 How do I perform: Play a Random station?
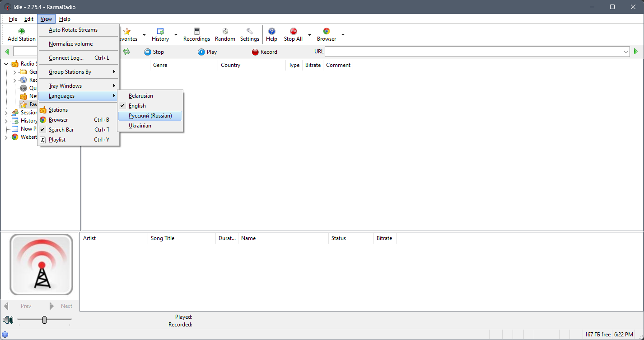[x=224, y=34]
